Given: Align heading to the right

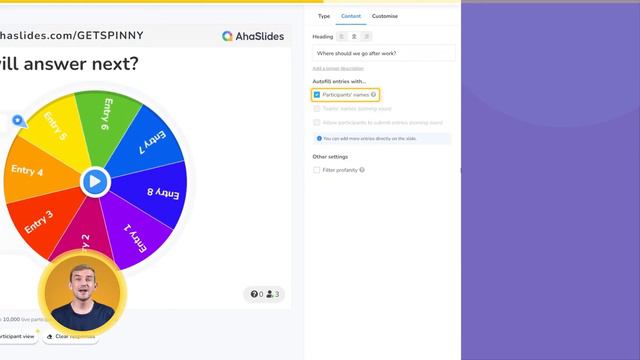Looking at the screenshot, I should coord(367,37).
